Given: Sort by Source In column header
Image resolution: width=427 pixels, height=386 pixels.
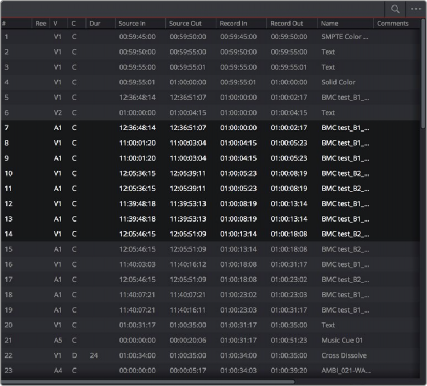Looking at the screenshot, I should pos(132,24).
